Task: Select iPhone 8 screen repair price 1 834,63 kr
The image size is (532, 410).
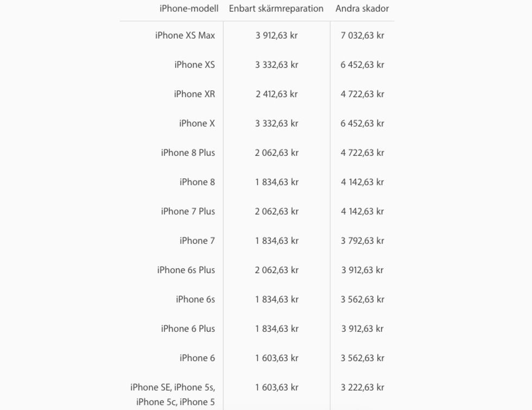Action: pyautogui.click(x=276, y=182)
